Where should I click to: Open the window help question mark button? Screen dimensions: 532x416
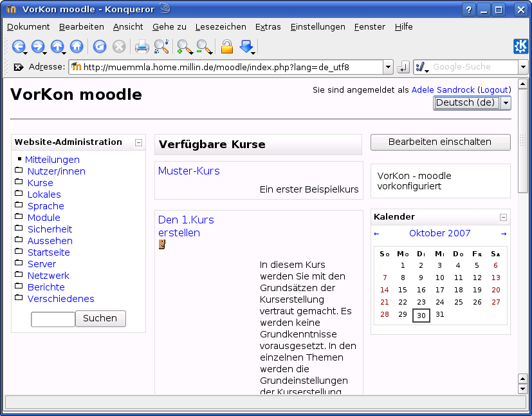tap(468, 10)
